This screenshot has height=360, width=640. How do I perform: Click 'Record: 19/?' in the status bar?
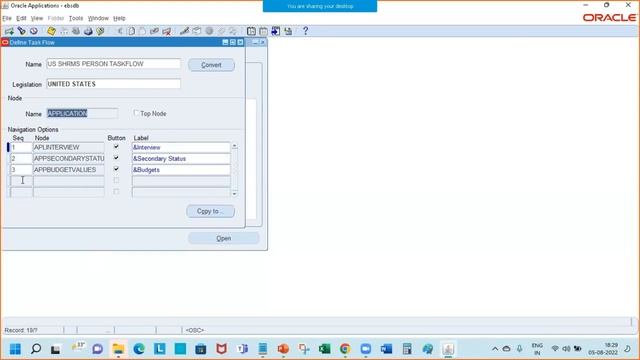point(21,330)
